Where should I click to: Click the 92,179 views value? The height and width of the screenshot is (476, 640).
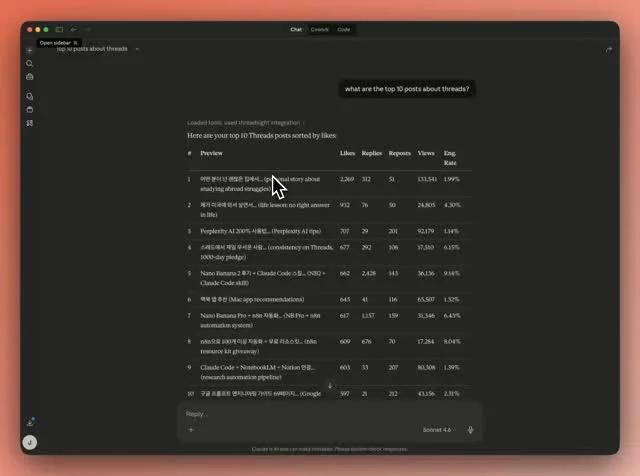point(426,231)
